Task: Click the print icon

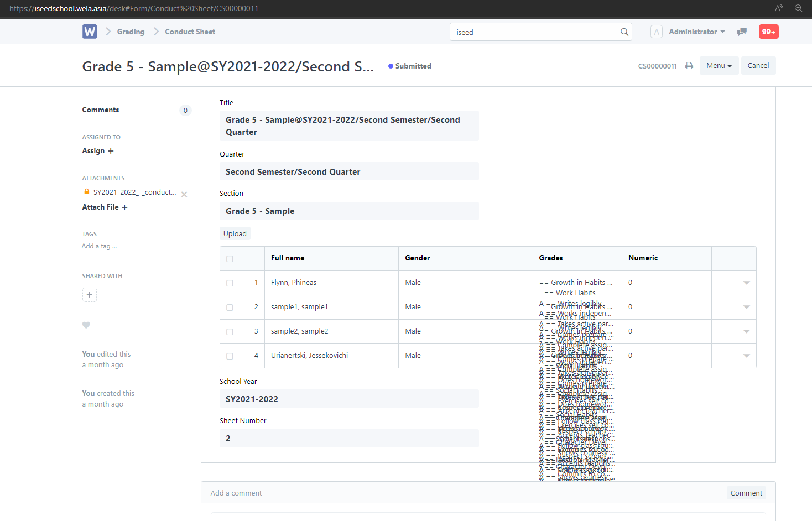Action: 689,66
